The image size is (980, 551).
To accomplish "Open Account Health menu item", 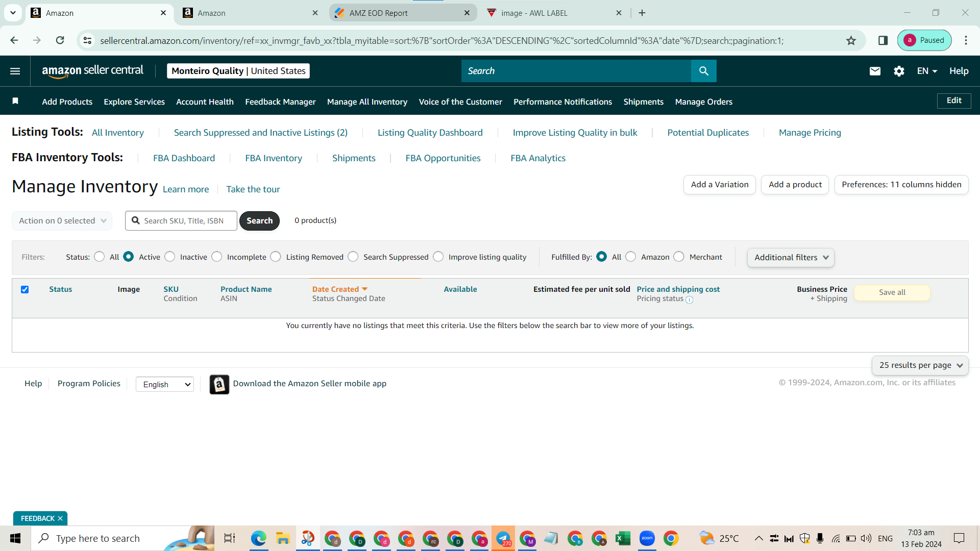I will pyautogui.click(x=205, y=102).
